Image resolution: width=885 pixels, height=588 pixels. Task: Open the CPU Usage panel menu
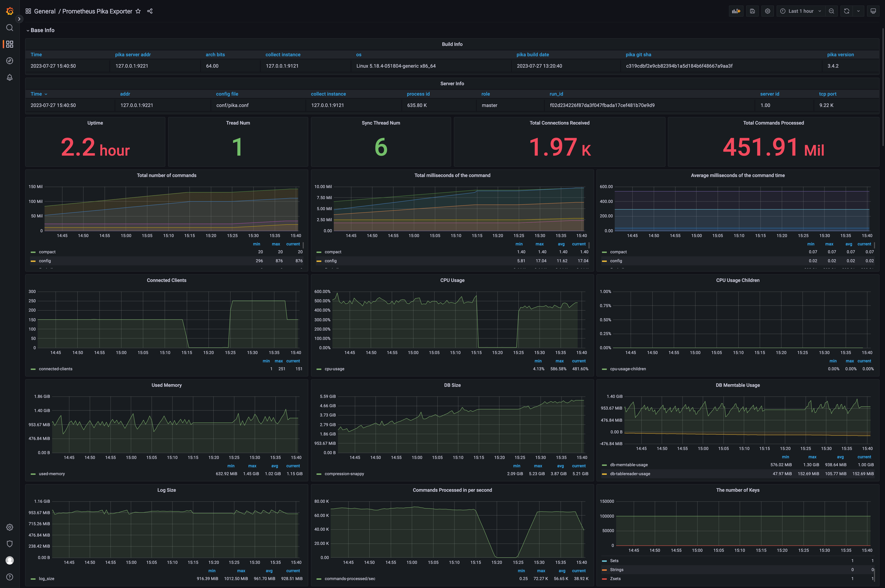452,281
